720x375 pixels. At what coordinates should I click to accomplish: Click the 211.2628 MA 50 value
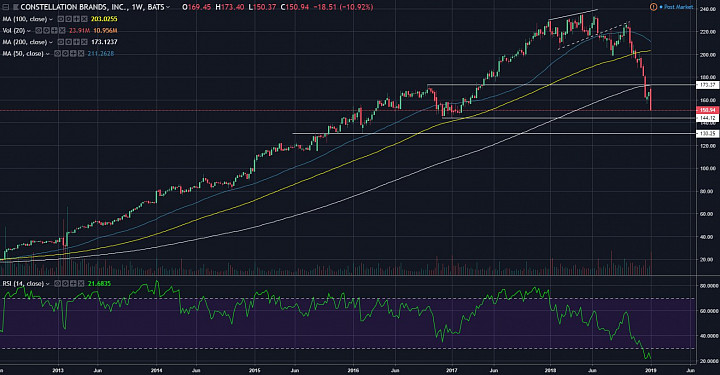[x=101, y=53]
